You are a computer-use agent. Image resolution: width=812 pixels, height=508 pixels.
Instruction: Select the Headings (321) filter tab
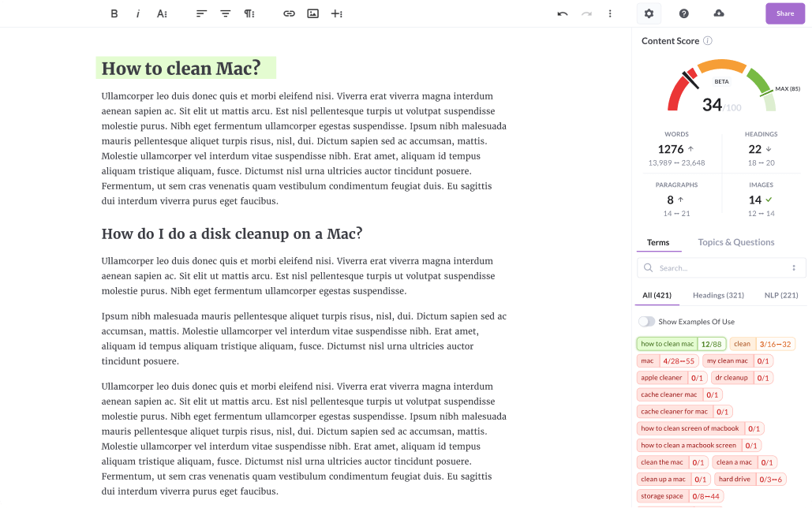(x=718, y=295)
